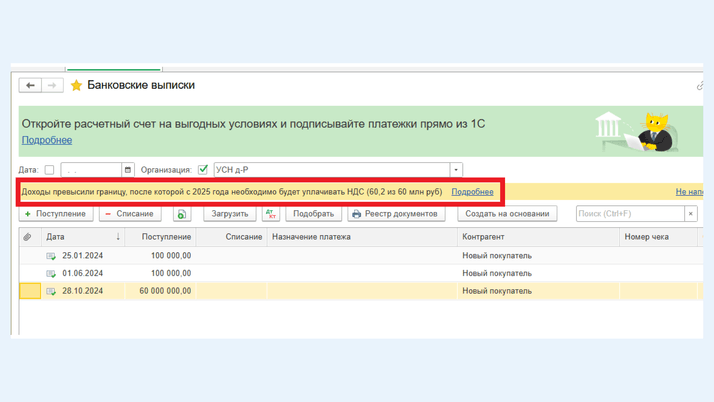The height and width of the screenshot is (402, 714).
Task: Open Реестр документов
Action: [x=396, y=214]
